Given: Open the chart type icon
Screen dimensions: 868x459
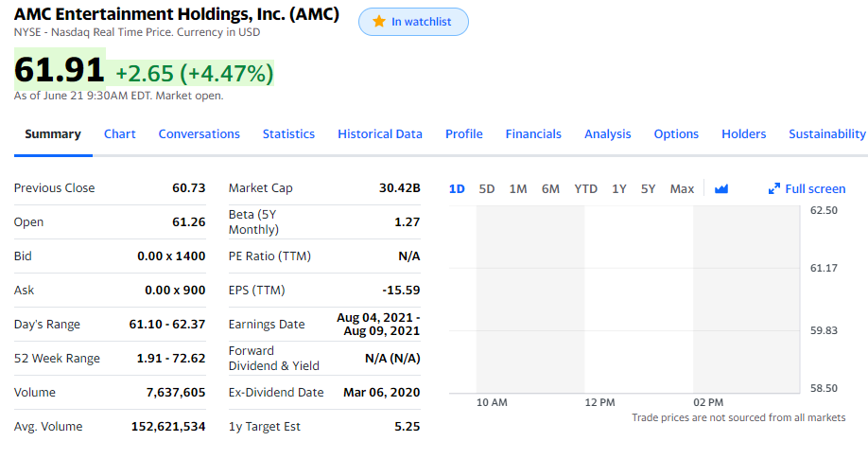Looking at the screenshot, I should click(720, 189).
